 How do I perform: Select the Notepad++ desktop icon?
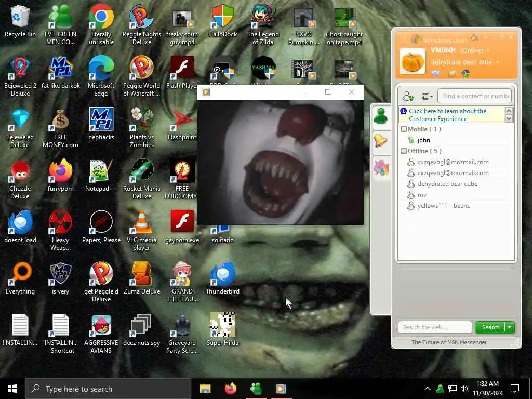(x=101, y=176)
